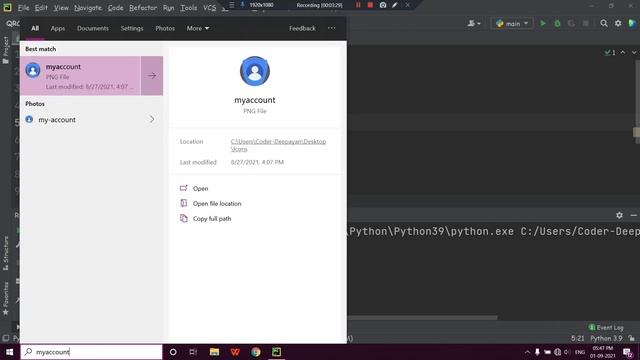
Task: Open the Code menu
Action: pyautogui.click(x=116, y=8)
